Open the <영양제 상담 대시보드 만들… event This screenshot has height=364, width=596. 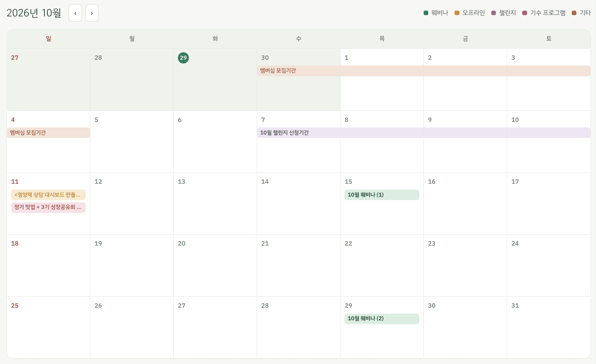tap(48, 195)
